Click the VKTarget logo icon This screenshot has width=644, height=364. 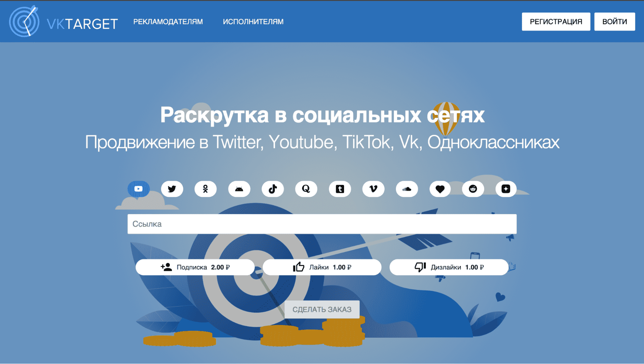(24, 21)
